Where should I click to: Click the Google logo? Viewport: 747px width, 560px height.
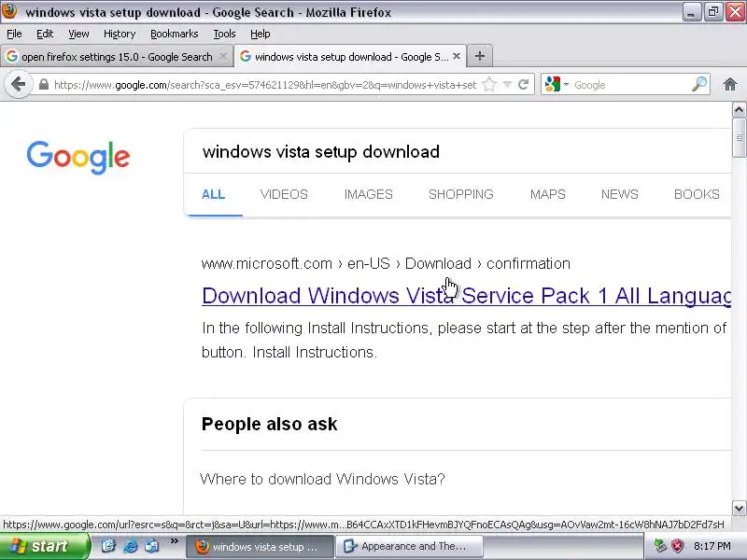[x=78, y=157]
